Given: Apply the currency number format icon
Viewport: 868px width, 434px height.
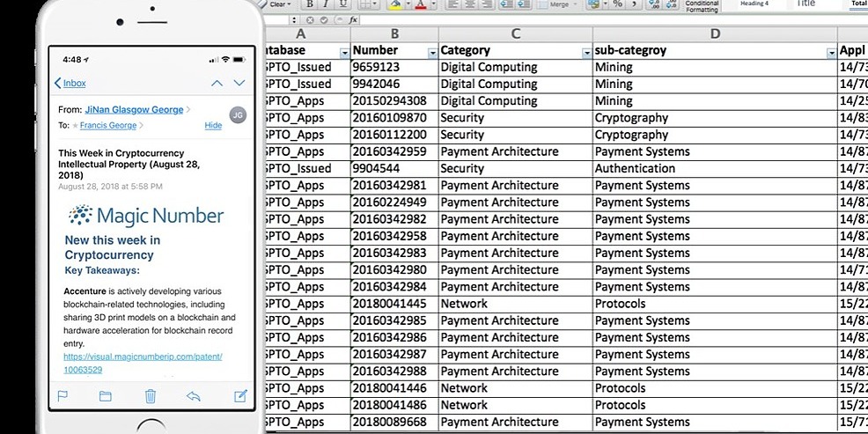Looking at the screenshot, I should coord(594,4).
